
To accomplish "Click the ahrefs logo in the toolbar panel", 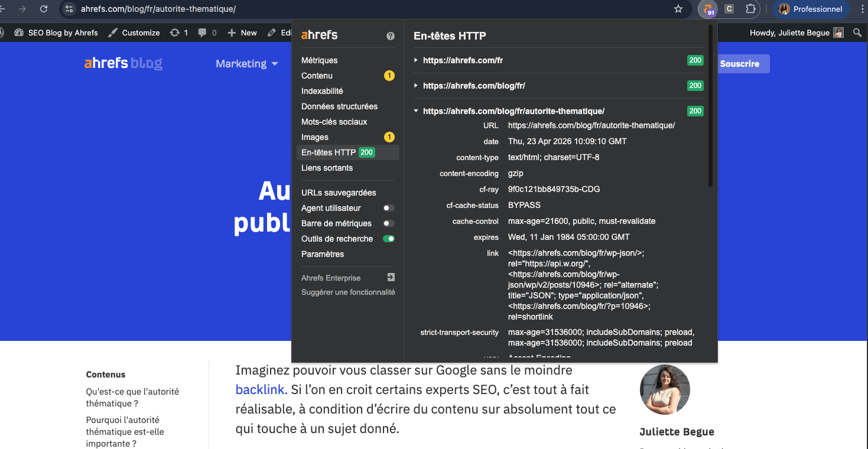I will coord(319,35).
